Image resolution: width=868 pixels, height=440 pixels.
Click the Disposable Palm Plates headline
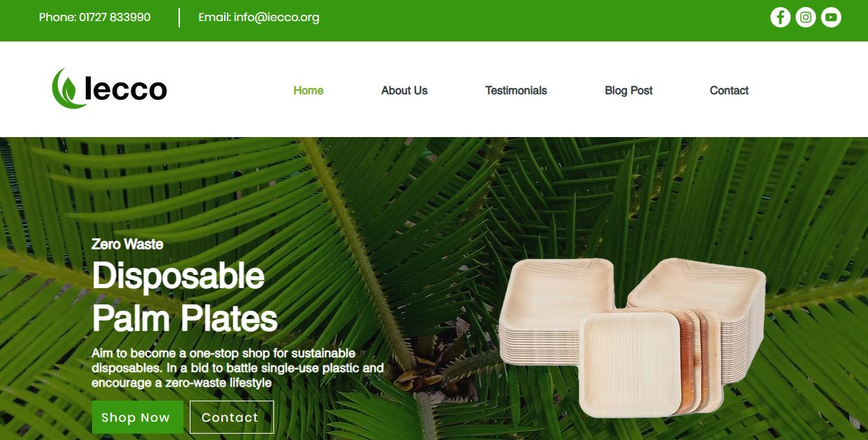click(185, 297)
